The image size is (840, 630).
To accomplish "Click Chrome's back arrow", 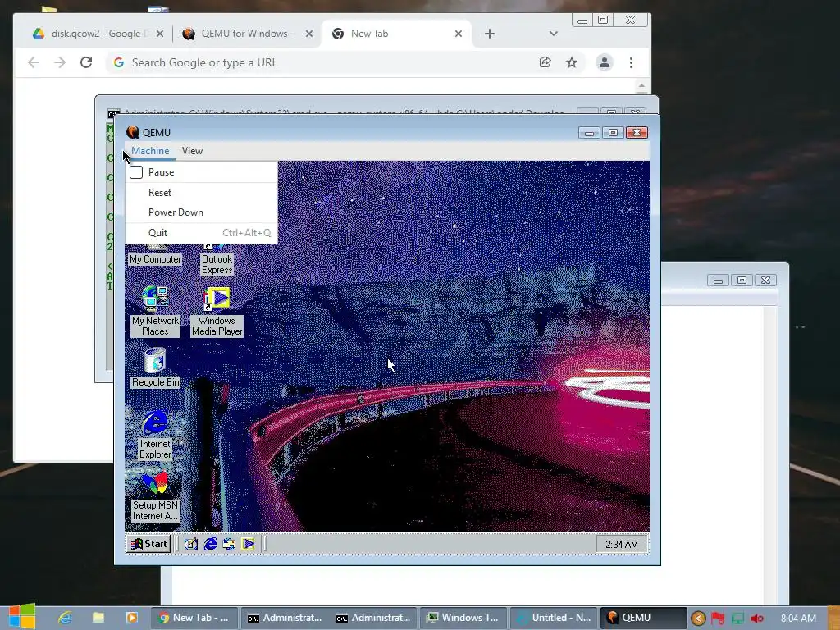I will (34, 62).
